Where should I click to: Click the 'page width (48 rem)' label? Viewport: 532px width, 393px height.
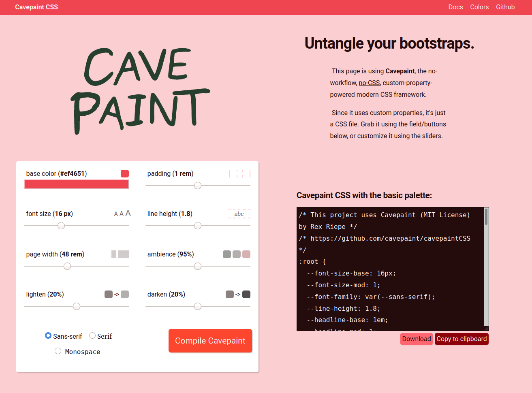click(55, 254)
